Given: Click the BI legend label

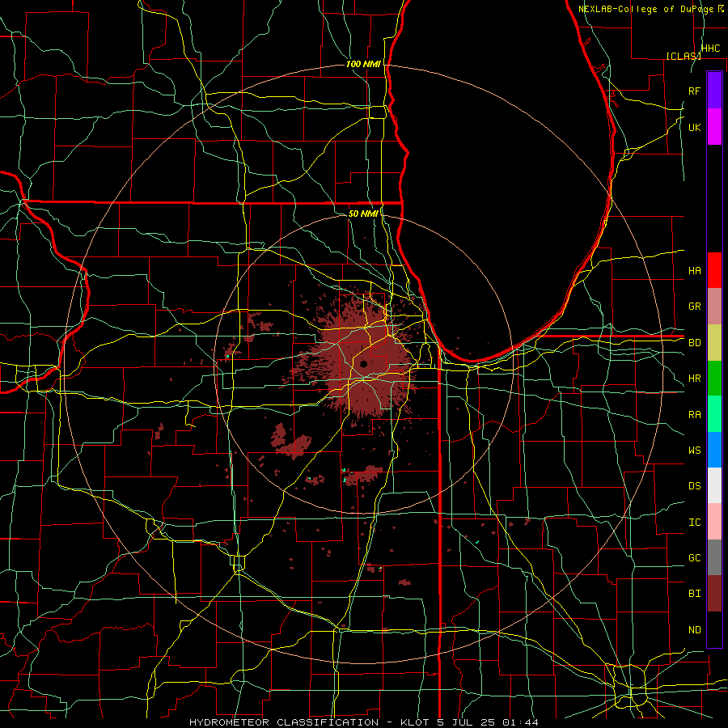Looking at the screenshot, I should click(695, 594).
